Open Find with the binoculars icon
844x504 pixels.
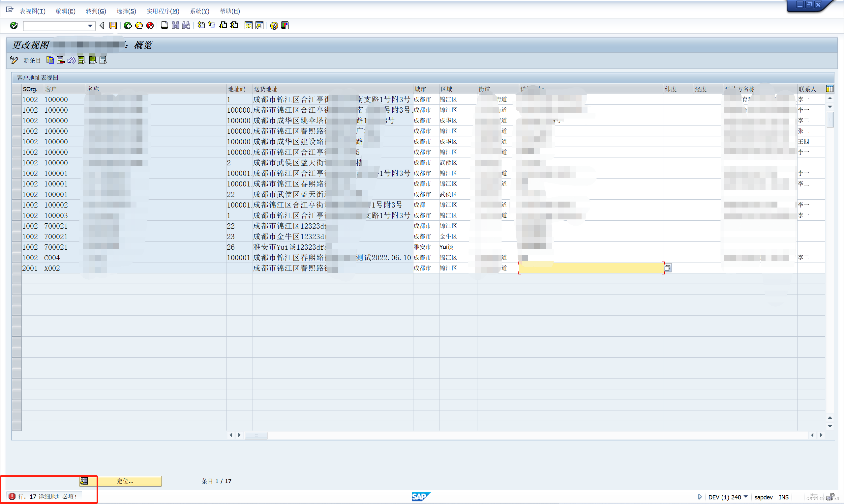pos(175,25)
